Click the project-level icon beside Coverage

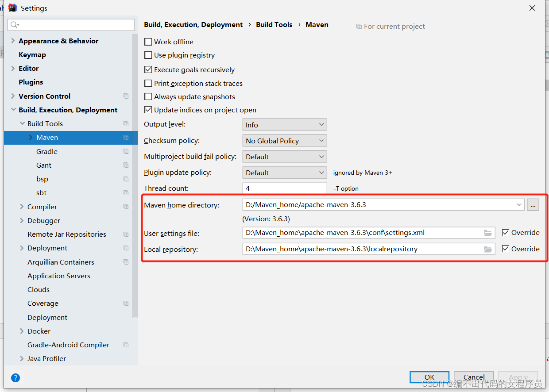pyautogui.click(x=126, y=303)
